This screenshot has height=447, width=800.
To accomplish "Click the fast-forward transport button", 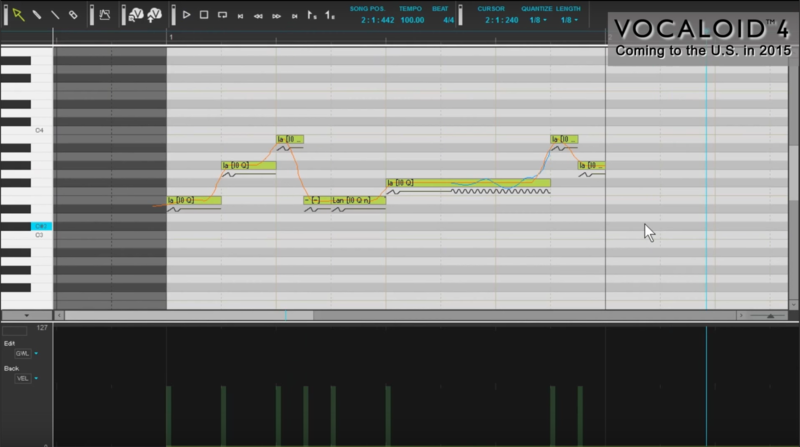I will [276, 15].
